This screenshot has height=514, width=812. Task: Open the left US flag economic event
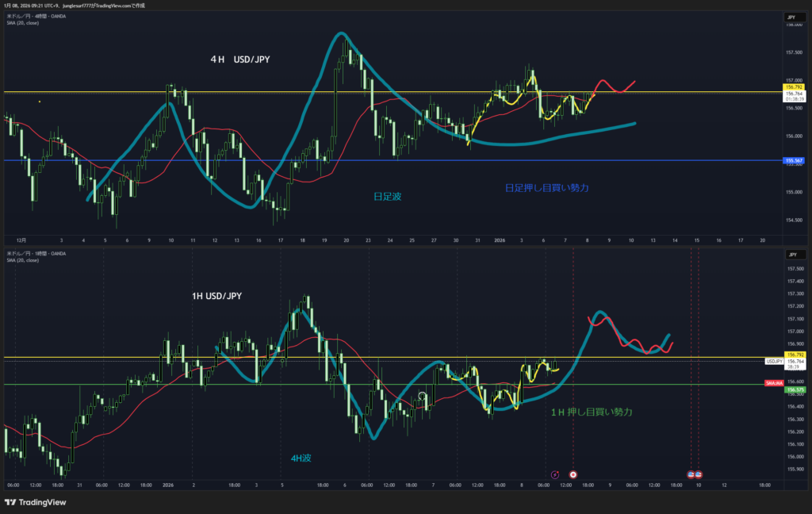click(x=691, y=474)
